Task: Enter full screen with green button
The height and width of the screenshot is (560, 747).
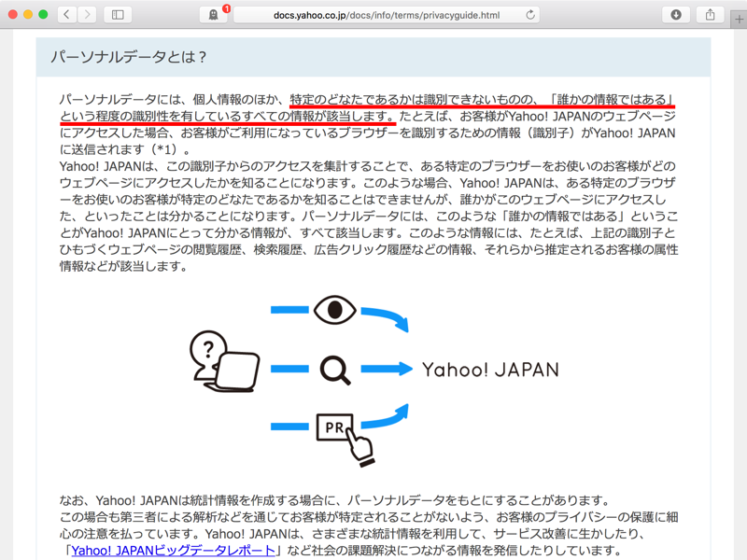Action: click(43, 15)
